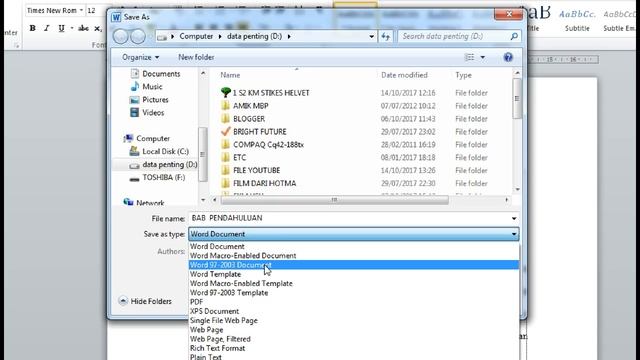This screenshot has width=640, height=360.
Task: Toggle Bold formatting in Word ribbon
Action: tap(33, 28)
